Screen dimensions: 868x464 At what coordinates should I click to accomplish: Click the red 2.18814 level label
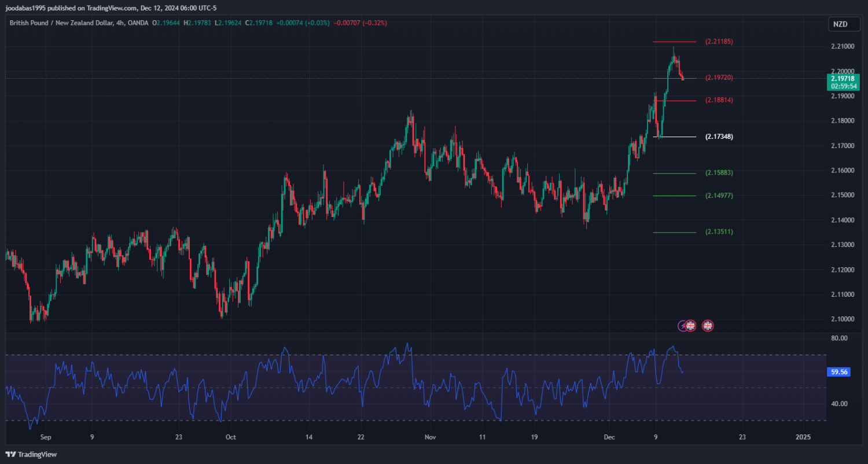pos(719,100)
